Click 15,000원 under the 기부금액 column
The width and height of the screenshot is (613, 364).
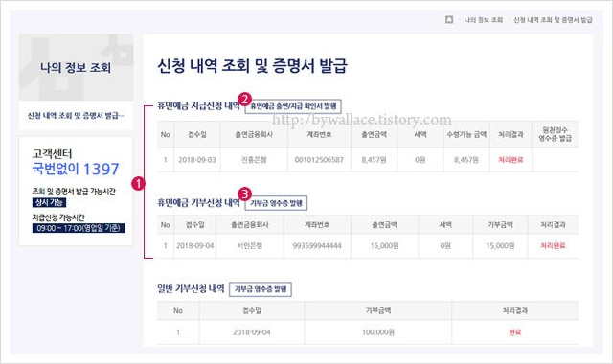click(500, 246)
